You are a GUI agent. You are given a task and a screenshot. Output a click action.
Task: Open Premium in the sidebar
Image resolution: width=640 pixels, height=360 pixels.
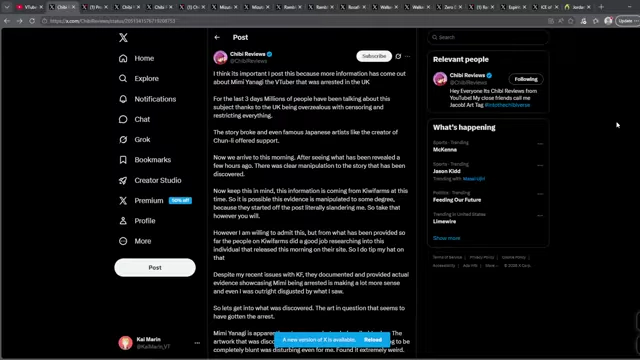tap(141, 200)
